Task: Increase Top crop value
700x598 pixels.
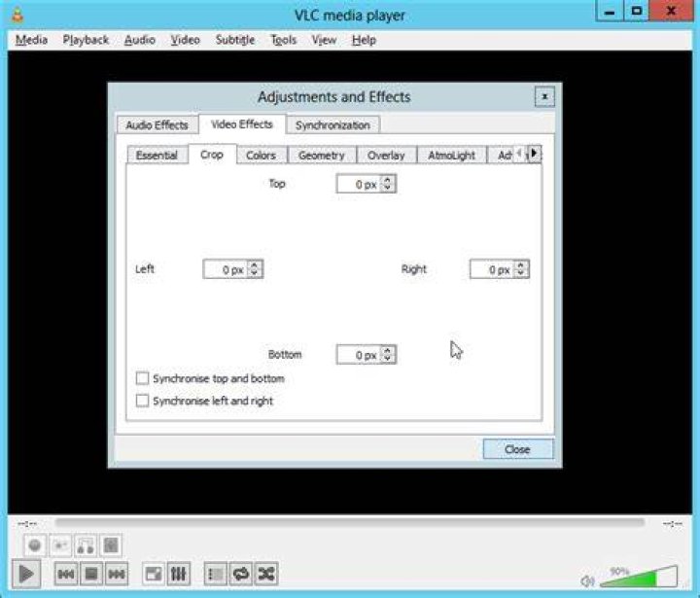Action: (x=388, y=180)
